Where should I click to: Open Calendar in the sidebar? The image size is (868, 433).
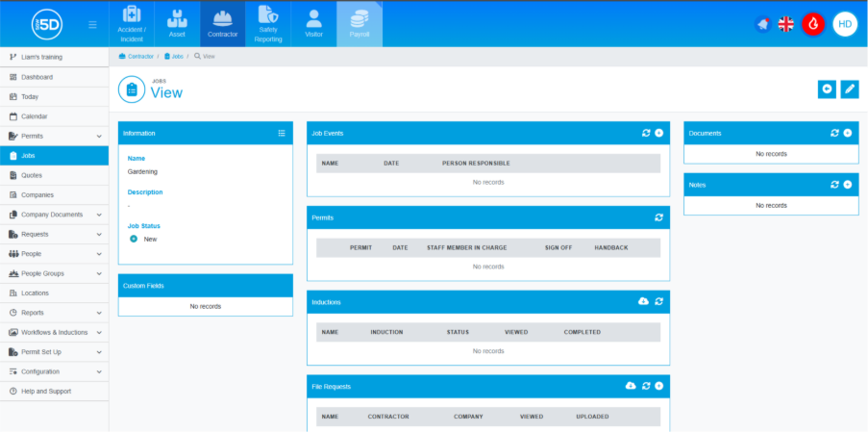click(54, 116)
